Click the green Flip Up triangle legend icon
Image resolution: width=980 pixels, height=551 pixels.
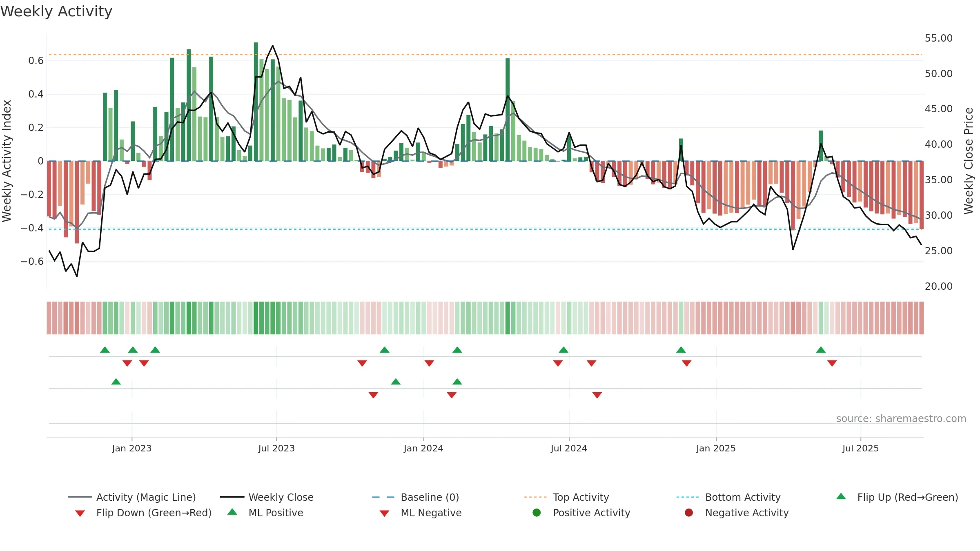[x=841, y=496]
